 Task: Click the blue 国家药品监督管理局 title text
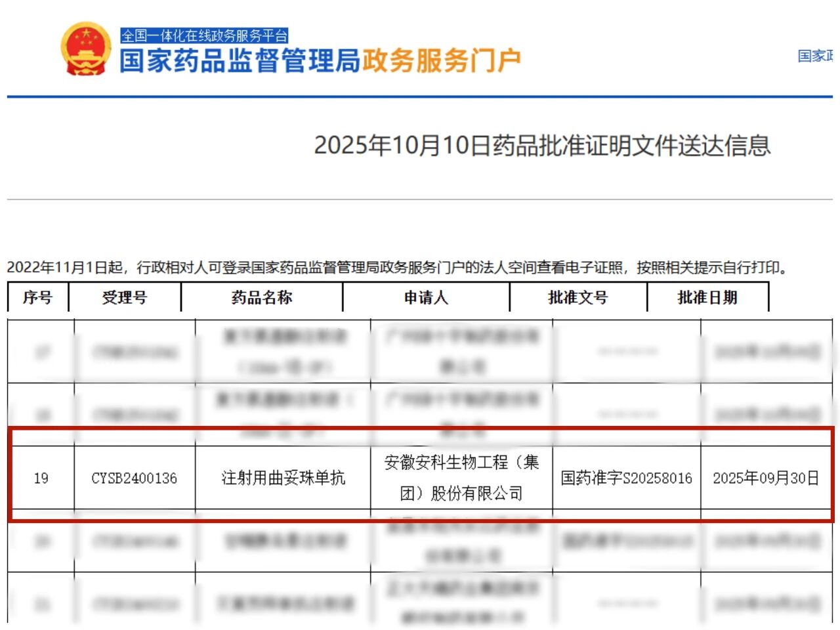[x=240, y=61]
